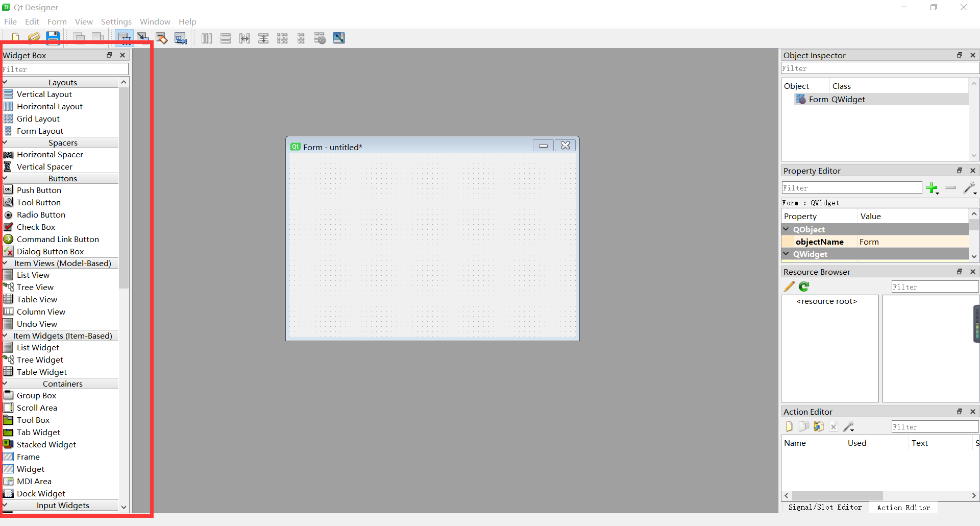Click Action Editor horizontal scroll right arrow
The height and width of the screenshot is (526, 980).
[x=974, y=495]
